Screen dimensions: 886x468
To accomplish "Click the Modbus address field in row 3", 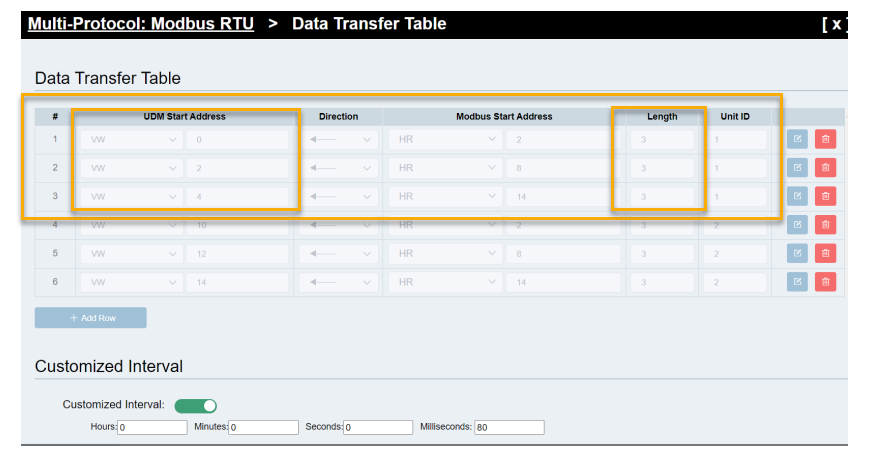I will click(563, 197).
